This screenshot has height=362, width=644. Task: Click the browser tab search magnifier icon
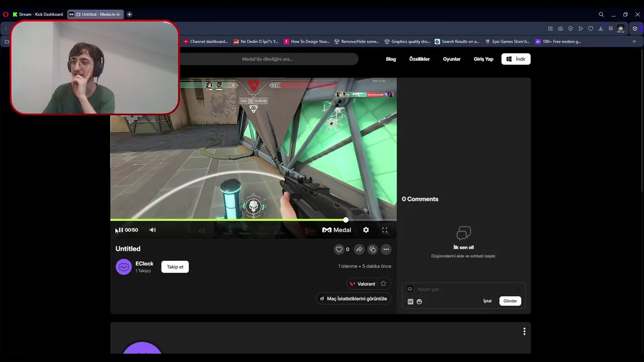pos(601,15)
